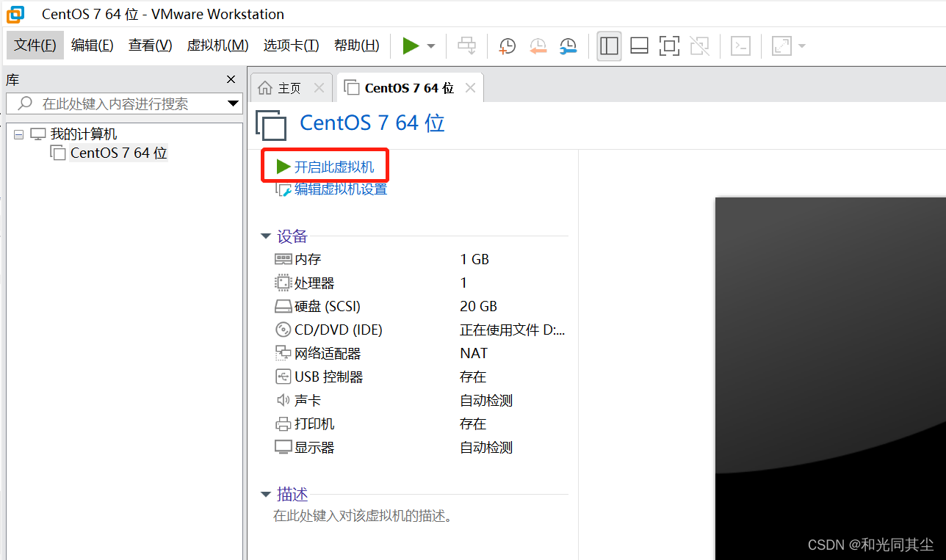
Task: Click the virtual machine preview screen
Action: pos(831,378)
